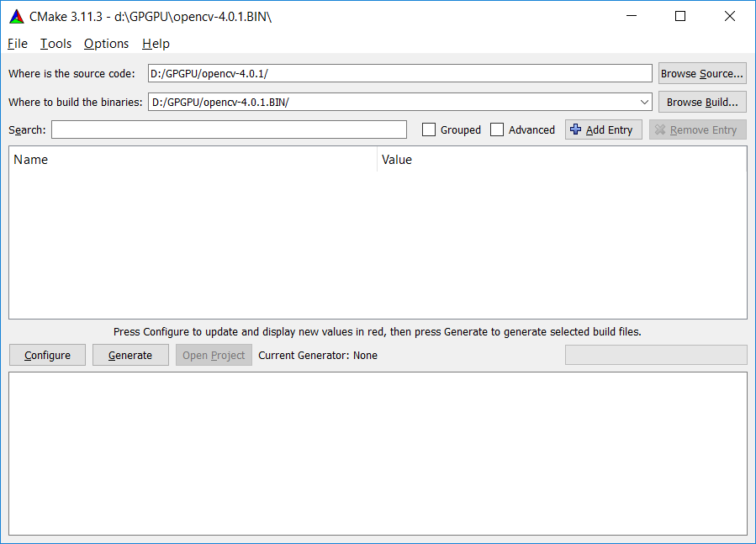The height and width of the screenshot is (544, 756).
Task: Expand the build binaries path dropdown
Action: 644,103
